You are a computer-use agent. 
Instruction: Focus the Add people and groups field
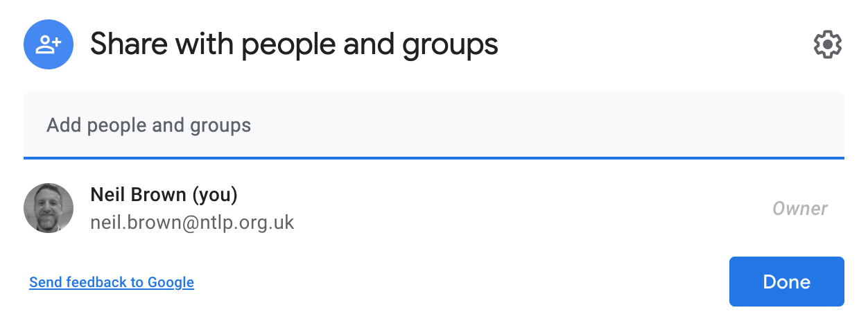click(x=434, y=126)
